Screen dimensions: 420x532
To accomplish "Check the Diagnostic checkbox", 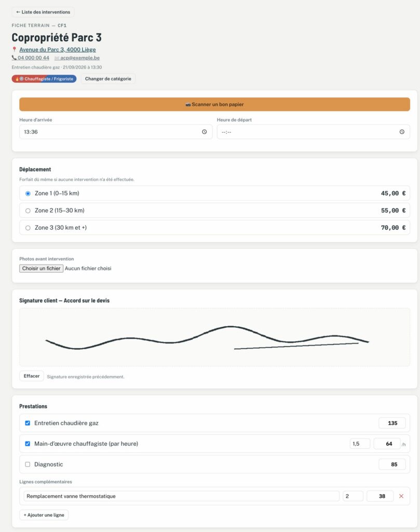I will pos(28,464).
